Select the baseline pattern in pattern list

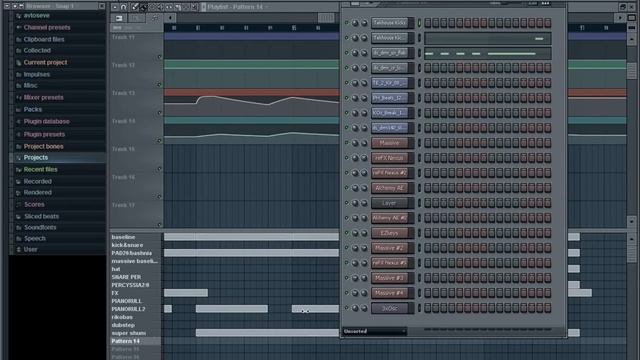pyautogui.click(x=123, y=237)
